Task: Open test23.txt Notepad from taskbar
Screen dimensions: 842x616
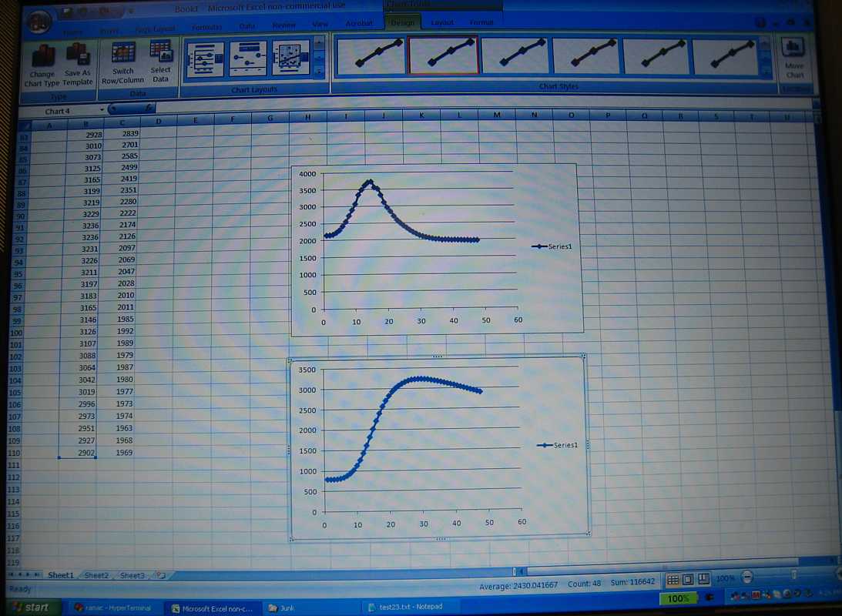Action: point(410,607)
